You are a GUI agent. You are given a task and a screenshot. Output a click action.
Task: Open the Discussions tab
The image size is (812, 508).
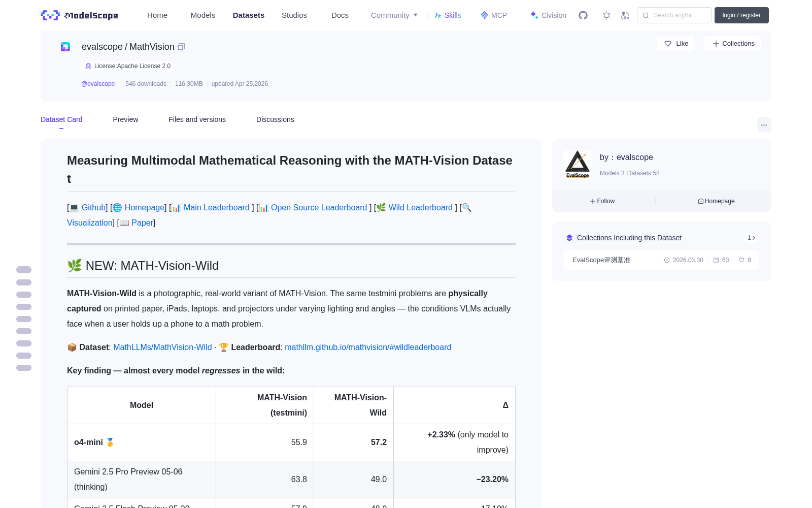click(x=275, y=119)
